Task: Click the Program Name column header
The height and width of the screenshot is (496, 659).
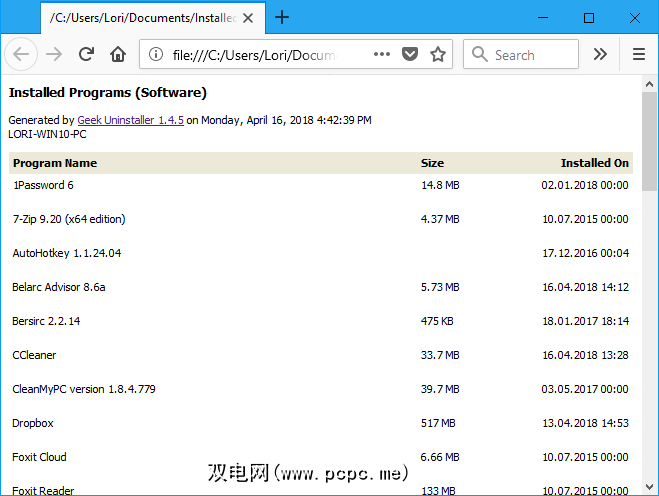Action: click(55, 163)
